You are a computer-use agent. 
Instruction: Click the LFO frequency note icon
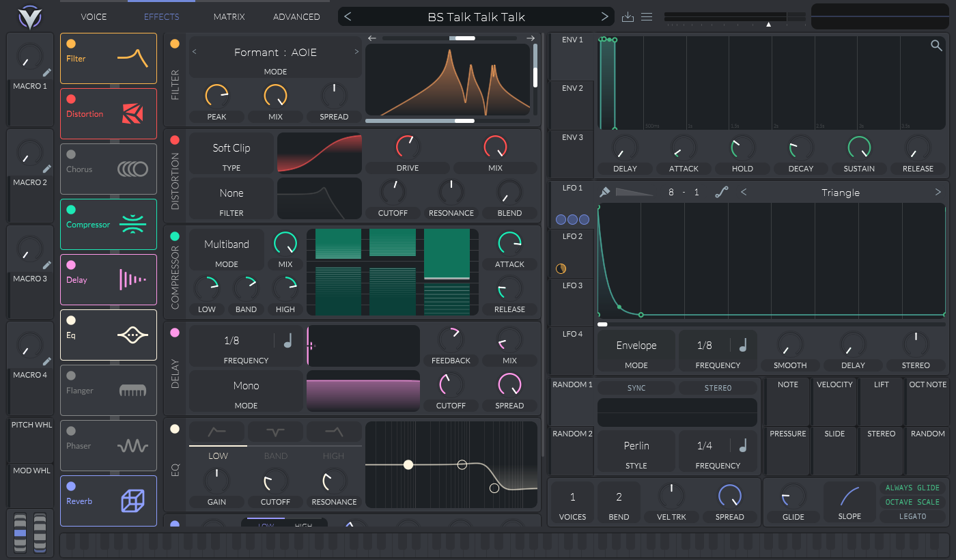click(743, 346)
